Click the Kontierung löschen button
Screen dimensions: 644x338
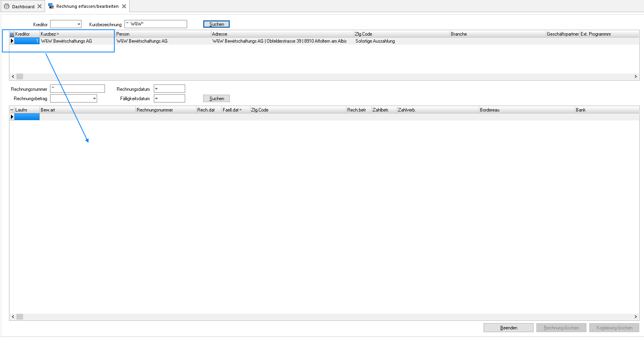(x=614, y=328)
